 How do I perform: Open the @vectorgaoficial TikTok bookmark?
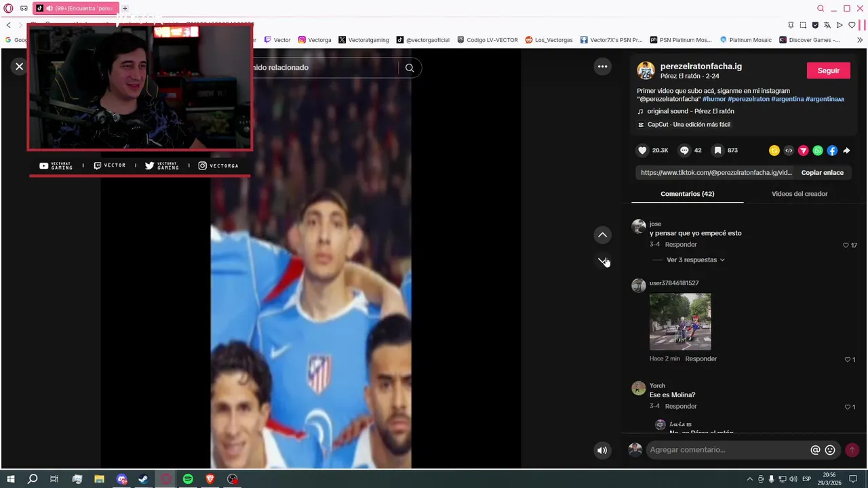coord(423,40)
